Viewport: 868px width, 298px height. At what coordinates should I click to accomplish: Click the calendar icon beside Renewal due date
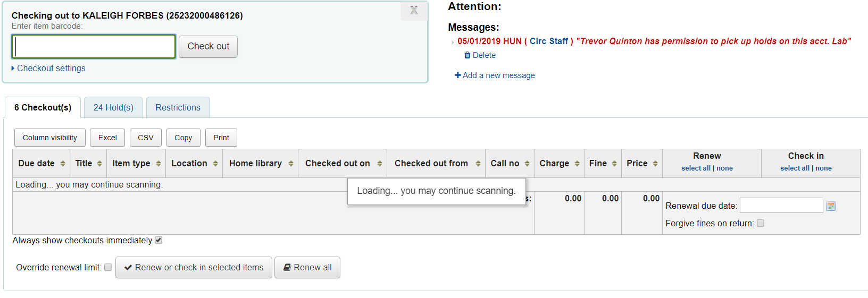831,206
